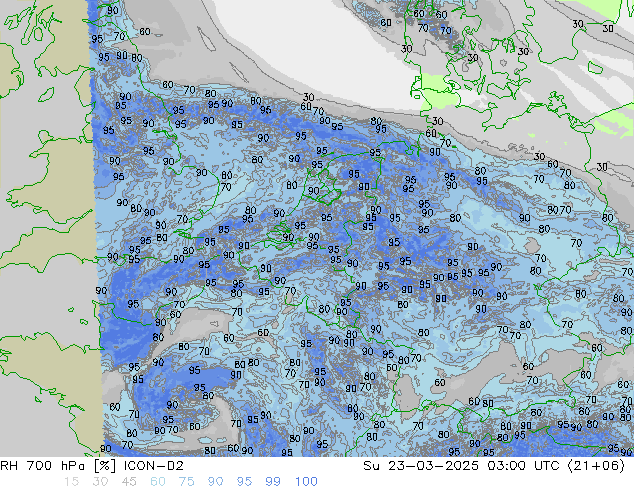
Task: Click the date text 'Su 23-03-2025'
Action: click(x=421, y=466)
